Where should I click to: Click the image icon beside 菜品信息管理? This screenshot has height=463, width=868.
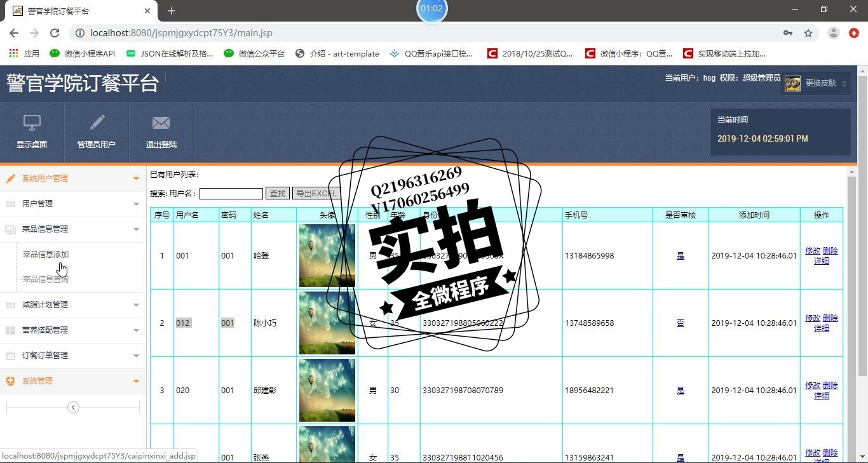11,229
